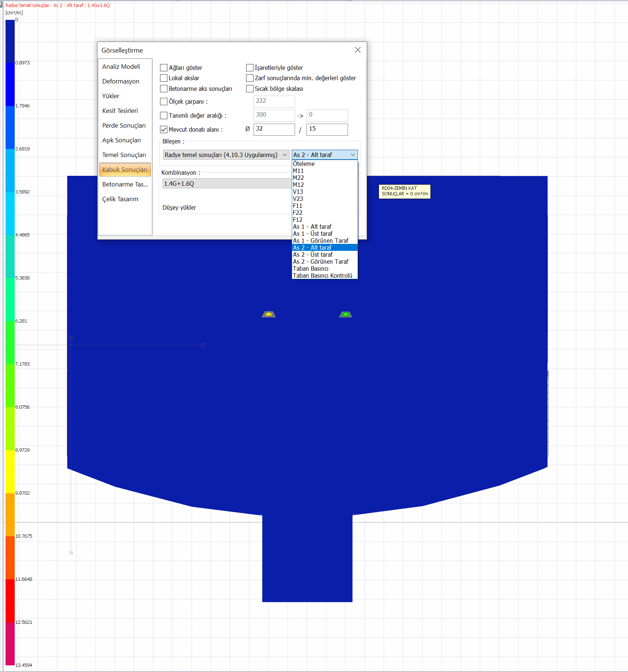Go to the Çelik Tasarım tab
This screenshot has width=628, height=672.
(125, 199)
